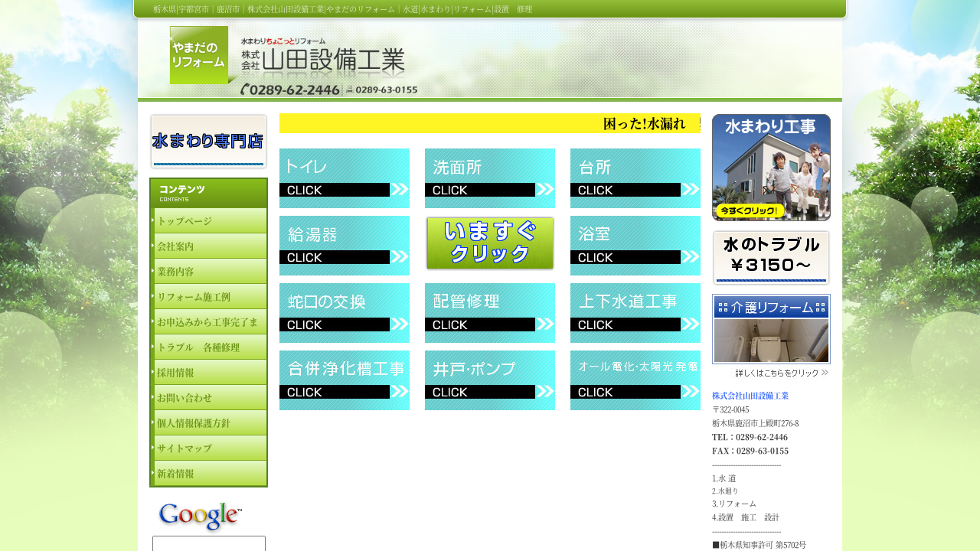Open the 給湯器 tile
Viewport: 980px width, 551px height.
coord(345,246)
